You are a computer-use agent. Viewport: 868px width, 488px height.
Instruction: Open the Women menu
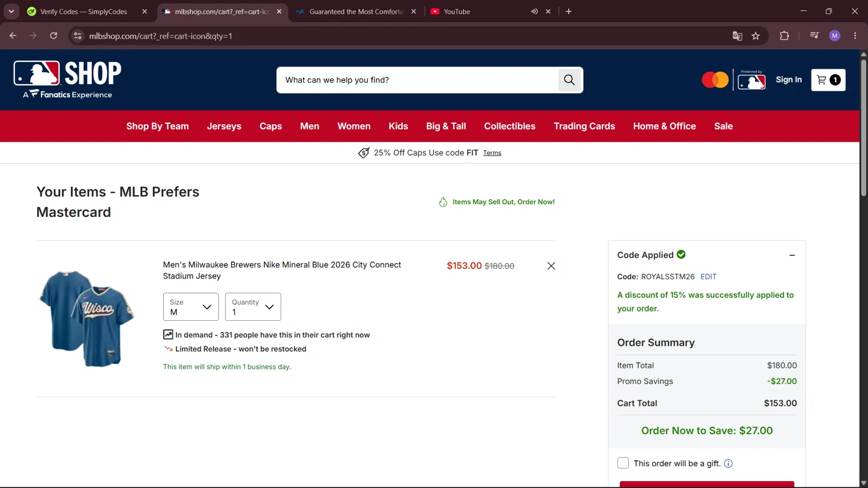point(354,126)
